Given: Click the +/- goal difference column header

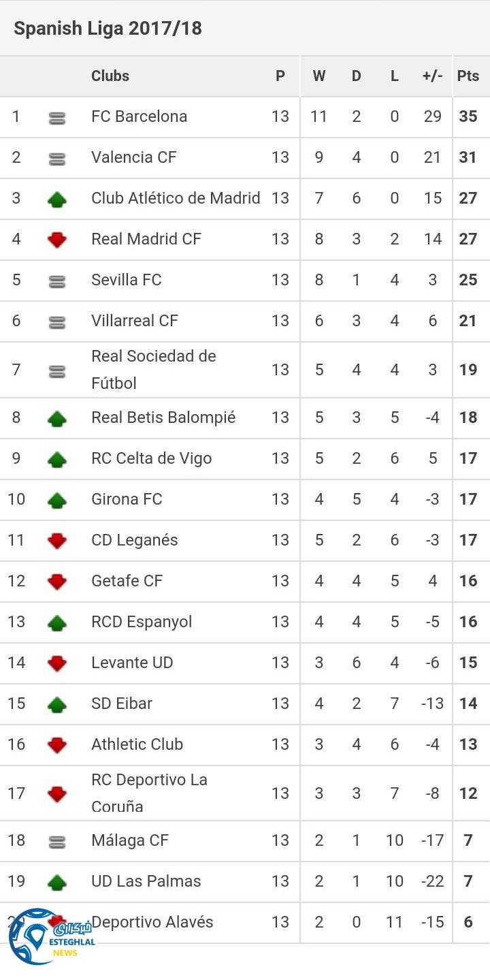Looking at the screenshot, I should [x=432, y=76].
